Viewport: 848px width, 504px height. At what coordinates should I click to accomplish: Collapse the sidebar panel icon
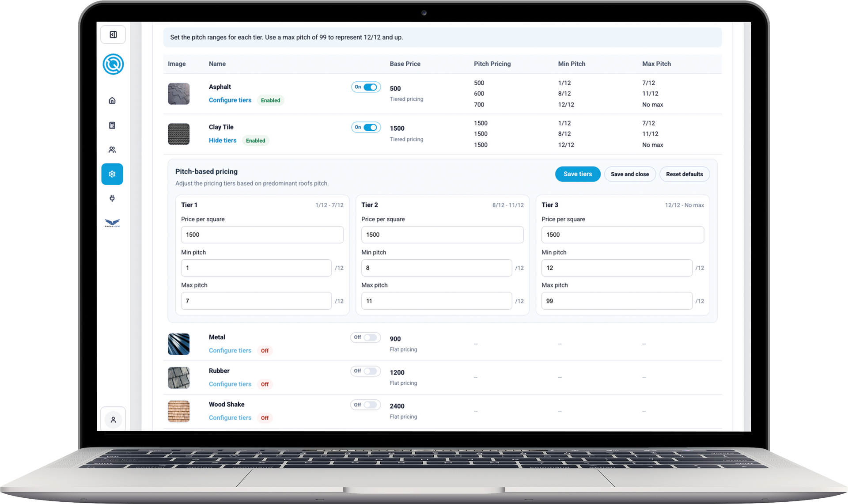113,34
